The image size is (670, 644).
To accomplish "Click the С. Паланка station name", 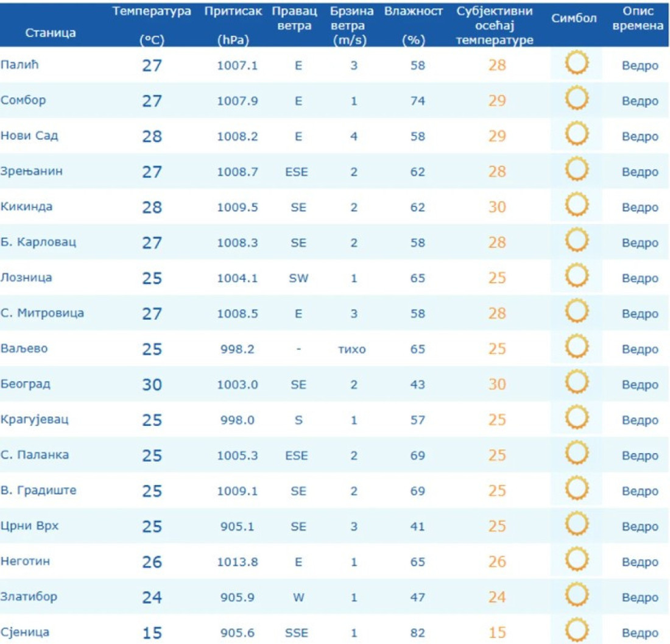I will (x=35, y=455).
